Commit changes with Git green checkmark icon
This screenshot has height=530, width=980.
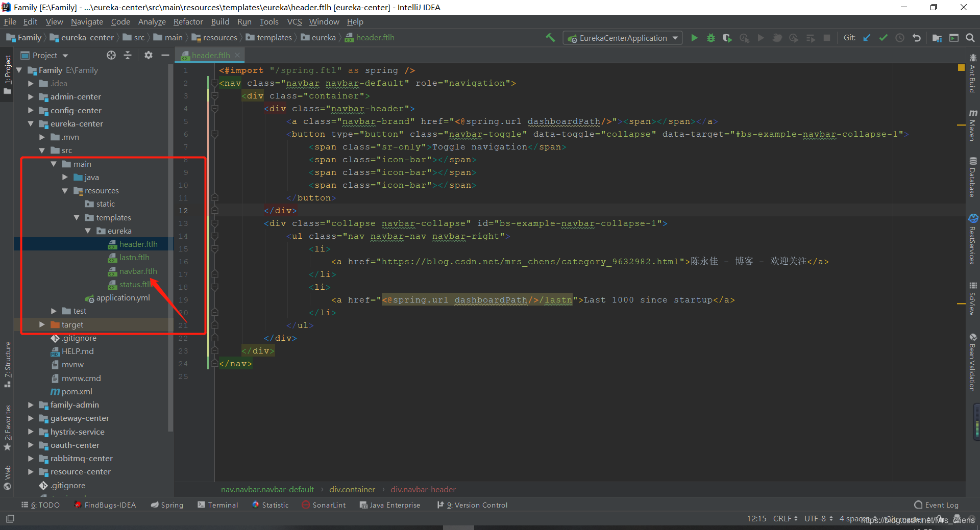click(883, 38)
